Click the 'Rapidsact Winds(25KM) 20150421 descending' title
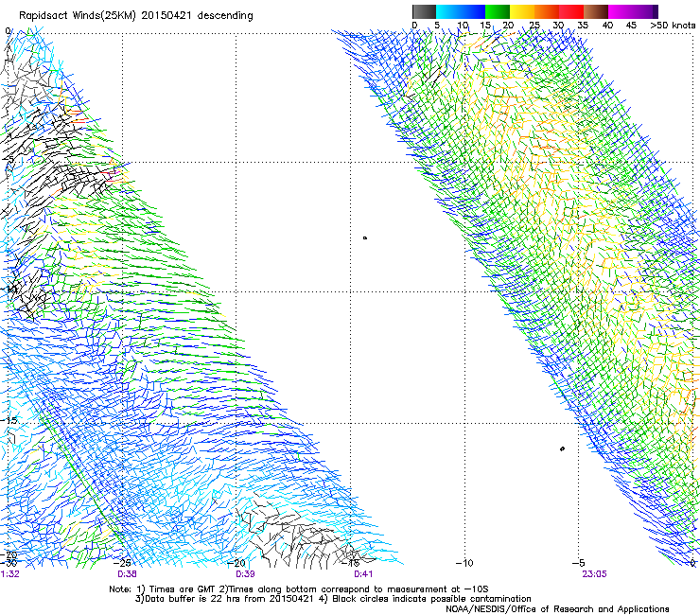The image size is (700, 615). (135, 16)
